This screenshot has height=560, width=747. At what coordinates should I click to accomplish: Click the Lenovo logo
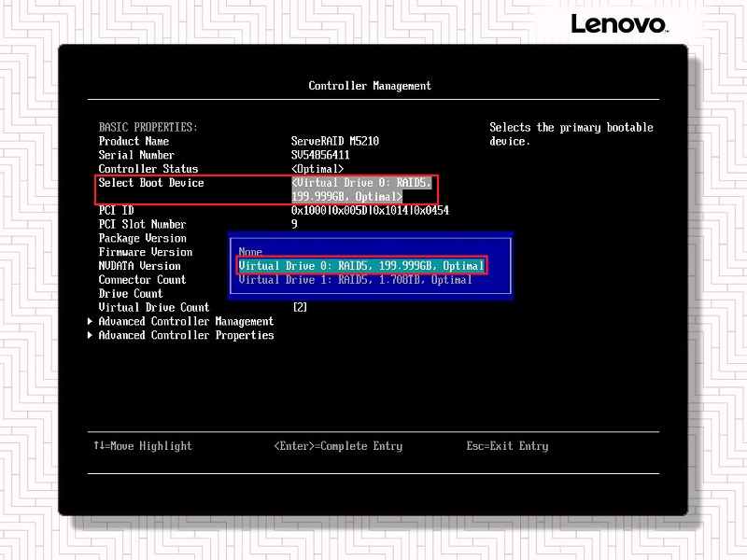(618, 24)
